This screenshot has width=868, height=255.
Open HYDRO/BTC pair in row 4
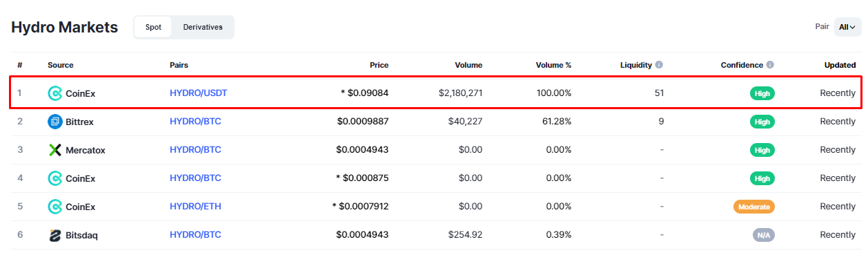(x=195, y=178)
